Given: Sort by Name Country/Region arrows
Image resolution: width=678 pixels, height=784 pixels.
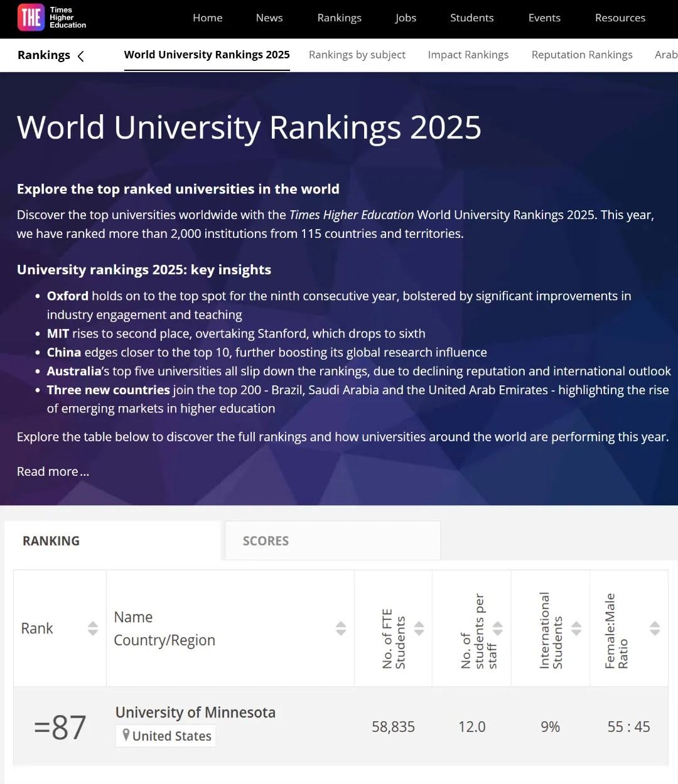Looking at the screenshot, I should tap(341, 628).
